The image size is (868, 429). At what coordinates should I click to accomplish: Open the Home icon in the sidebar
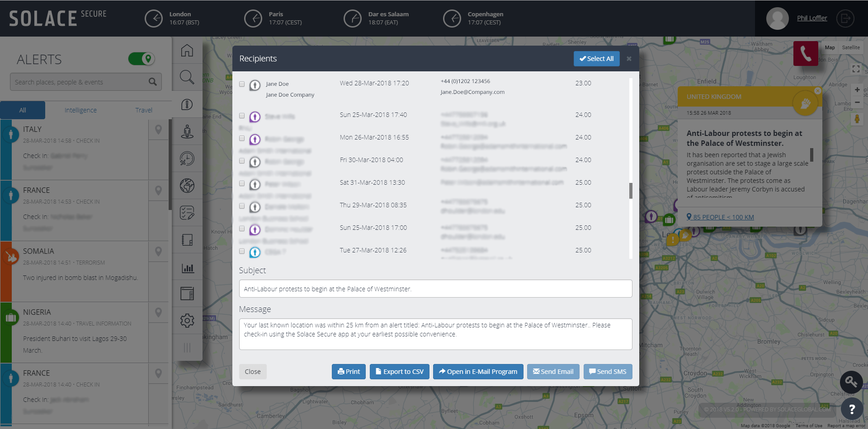tap(187, 50)
